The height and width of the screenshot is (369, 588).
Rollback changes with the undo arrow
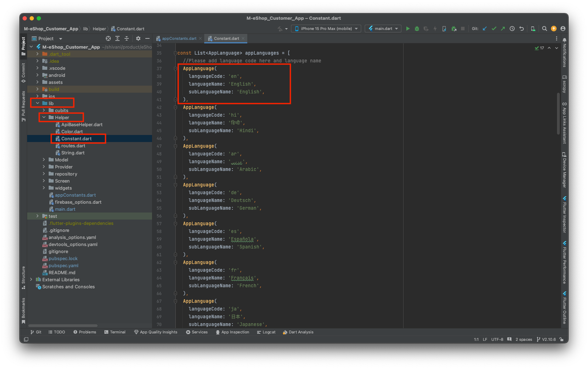coord(521,29)
